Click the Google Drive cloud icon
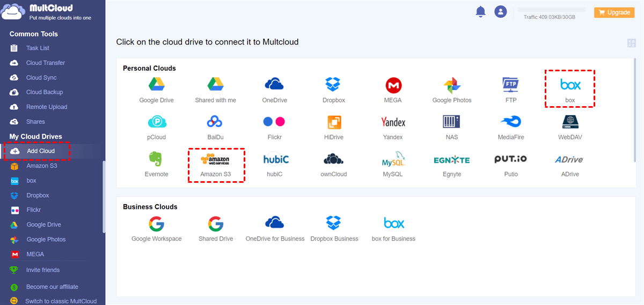The height and width of the screenshot is (305, 644). pyautogui.click(x=156, y=84)
